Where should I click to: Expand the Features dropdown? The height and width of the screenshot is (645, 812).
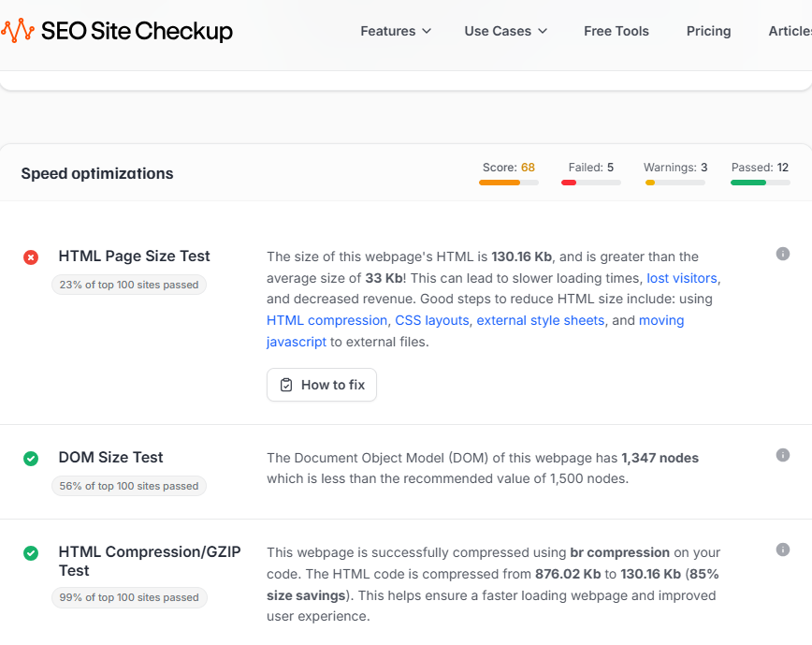click(395, 31)
